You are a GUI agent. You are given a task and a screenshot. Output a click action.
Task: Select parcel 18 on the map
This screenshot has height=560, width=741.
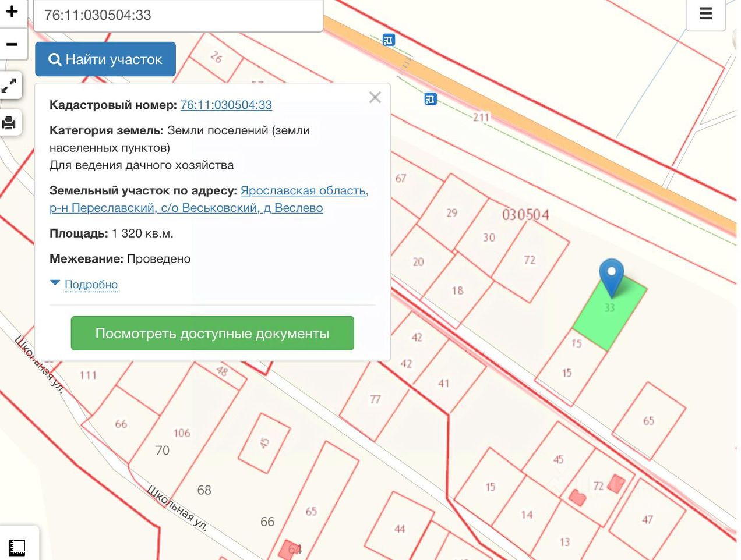click(457, 290)
